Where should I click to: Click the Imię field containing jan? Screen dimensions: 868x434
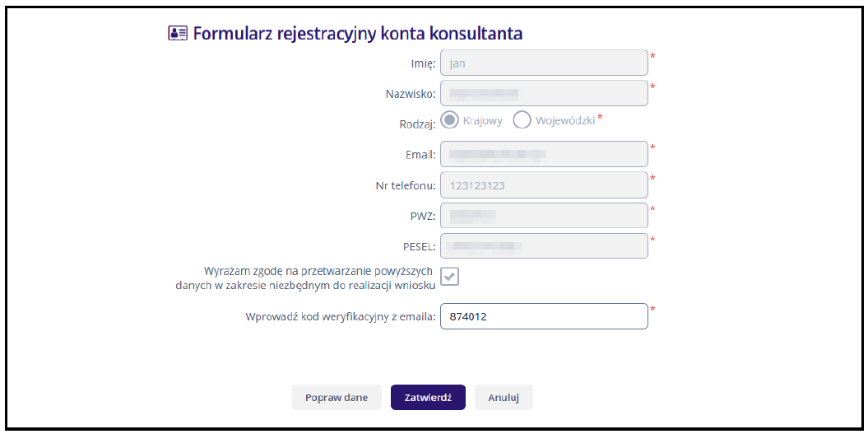click(544, 63)
